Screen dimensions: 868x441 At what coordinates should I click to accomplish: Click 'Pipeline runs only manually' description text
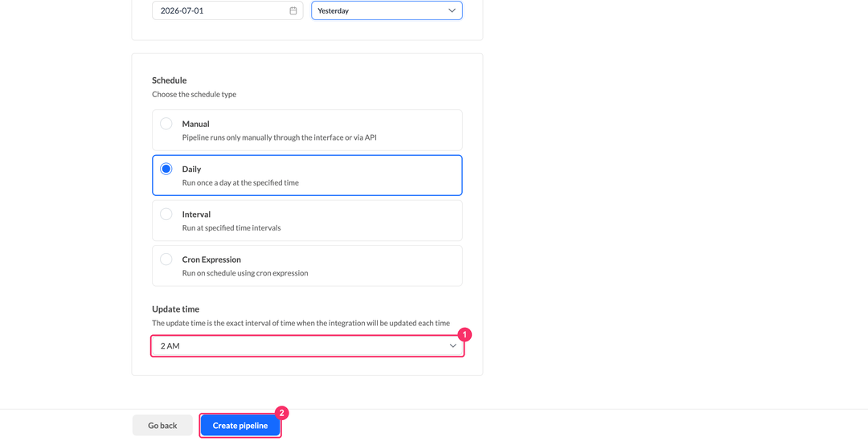[280, 137]
